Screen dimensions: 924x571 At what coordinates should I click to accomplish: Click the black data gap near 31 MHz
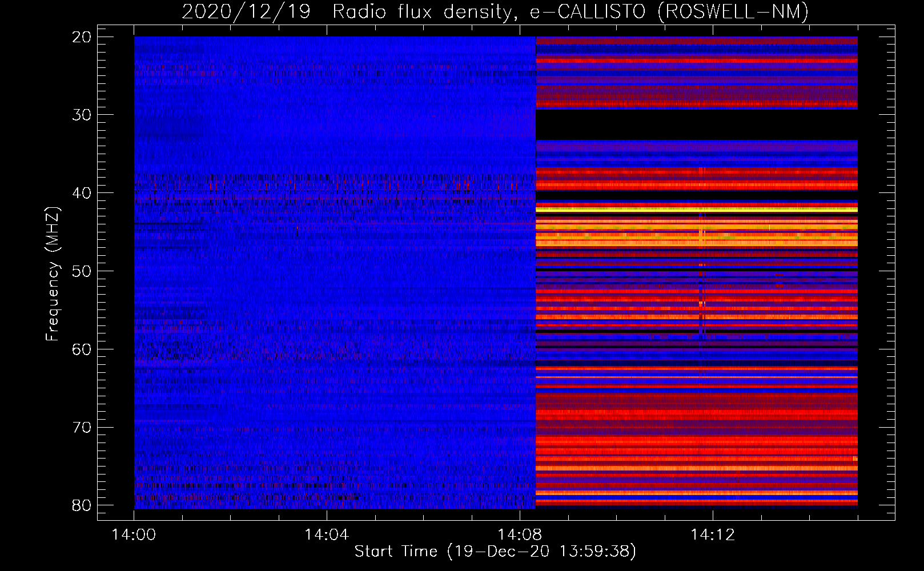pos(697,124)
